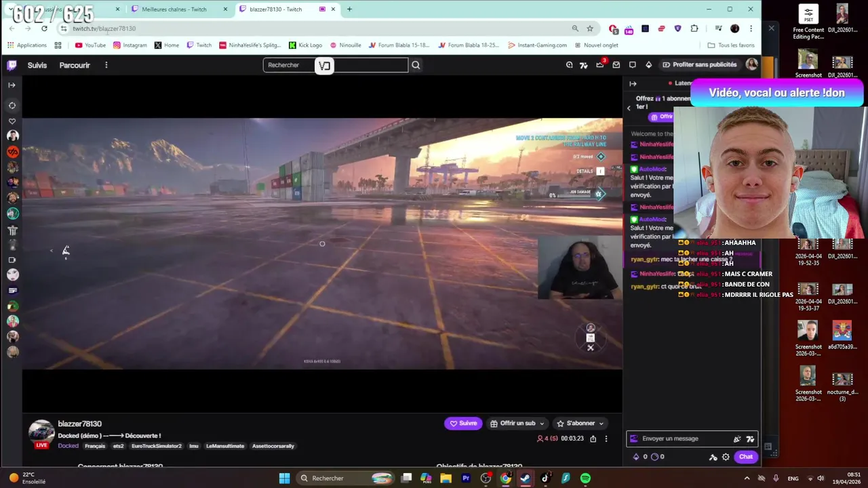Click the blazzer78130 channel avatar
This screenshot has width=868, height=488.
tap(41, 433)
